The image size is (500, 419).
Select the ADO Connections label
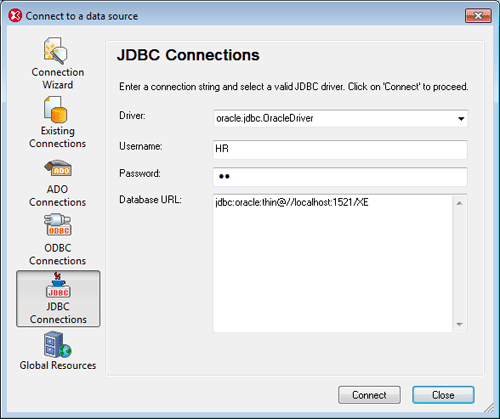[x=57, y=196]
